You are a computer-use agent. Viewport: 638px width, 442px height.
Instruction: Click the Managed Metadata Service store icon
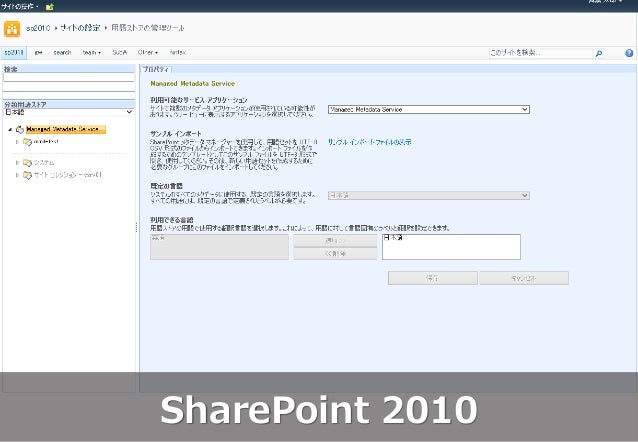coord(20,129)
